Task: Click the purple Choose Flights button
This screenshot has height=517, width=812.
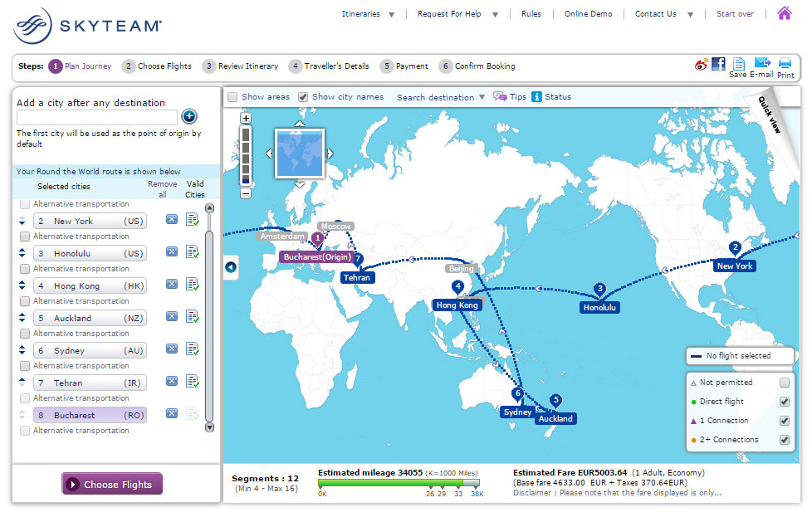Action: click(112, 484)
